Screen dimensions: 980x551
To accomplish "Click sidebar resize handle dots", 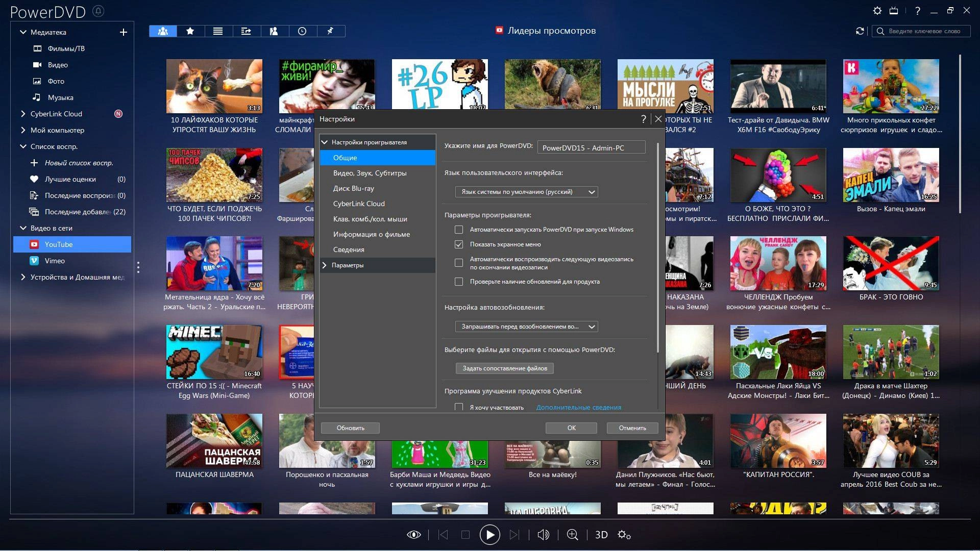I will pos(138,267).
